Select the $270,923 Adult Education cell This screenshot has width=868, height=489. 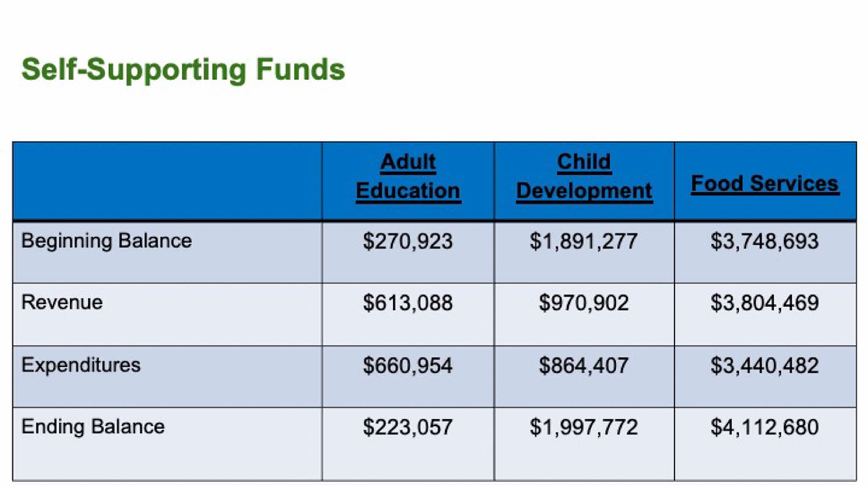[x=408, y=241]
